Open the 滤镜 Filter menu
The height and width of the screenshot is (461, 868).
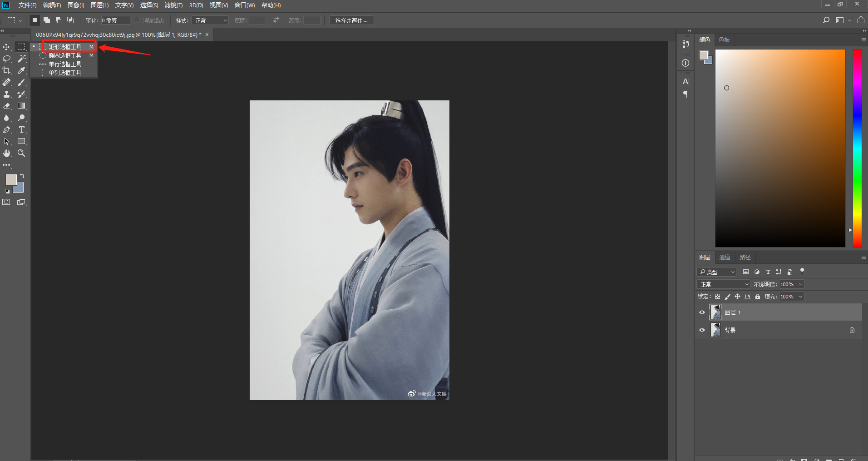click(x=173, y=5)
